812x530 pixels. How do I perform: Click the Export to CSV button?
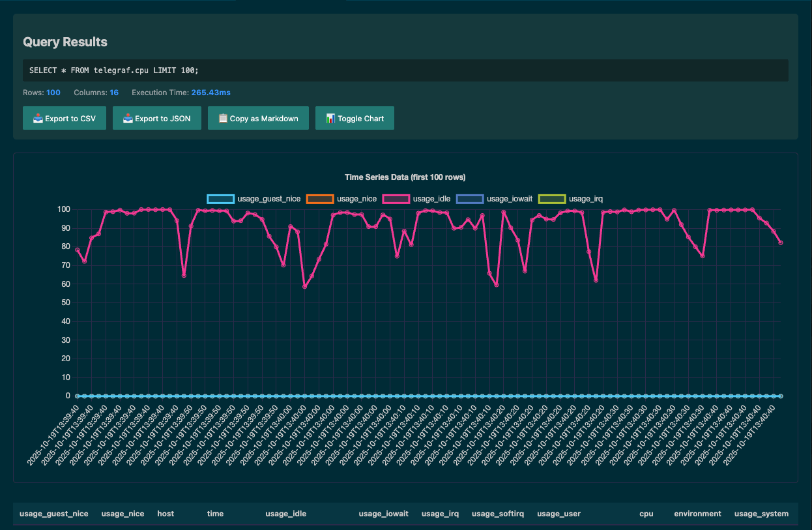(64, 119)
